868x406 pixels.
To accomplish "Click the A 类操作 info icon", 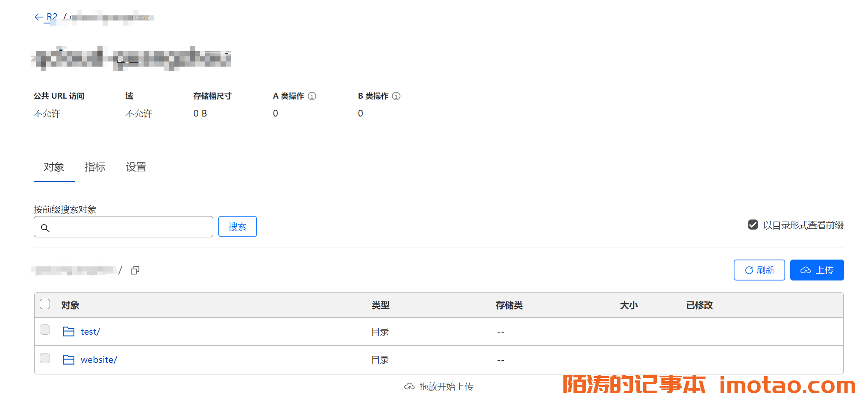I will point(312,96).
